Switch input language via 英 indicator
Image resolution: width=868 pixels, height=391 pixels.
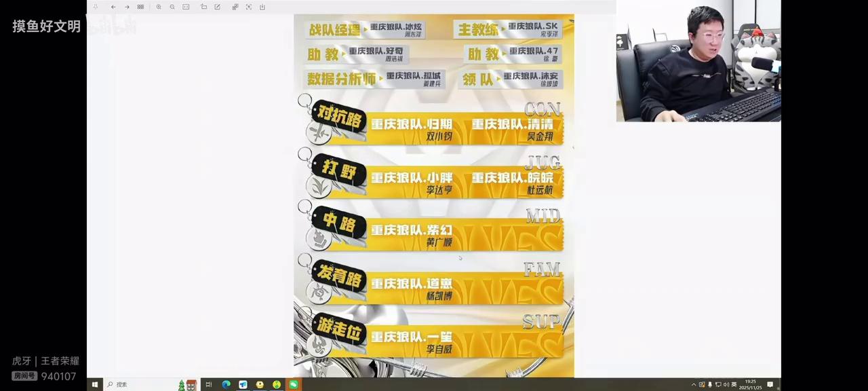pyautogui.click(x=734, y=385)
